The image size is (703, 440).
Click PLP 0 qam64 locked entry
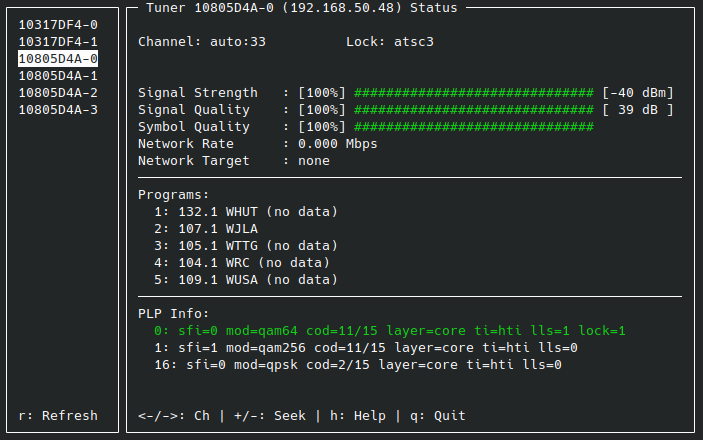[390, 331]
